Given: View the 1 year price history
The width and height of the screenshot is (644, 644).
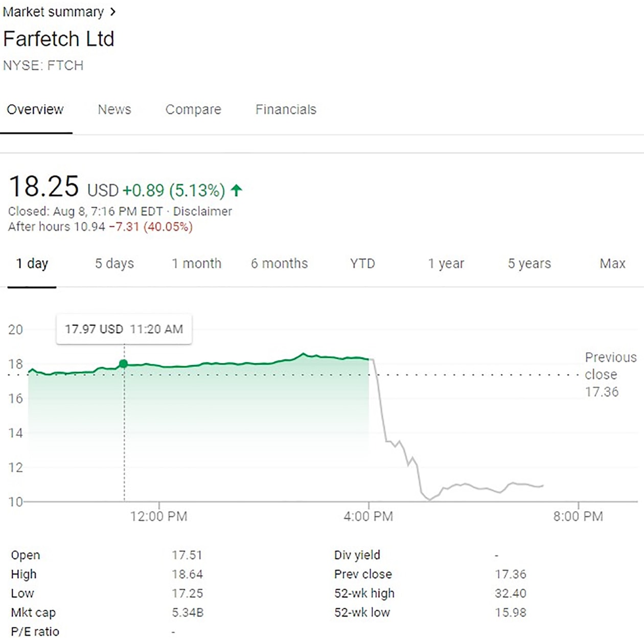Looking at the screenshot, I should pos(446,264).
